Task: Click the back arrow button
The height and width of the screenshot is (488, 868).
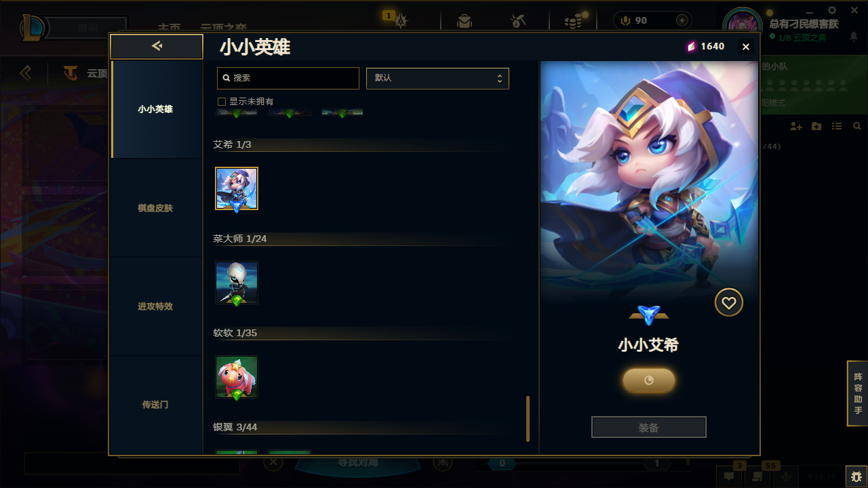Action: [x=157, y=46]
